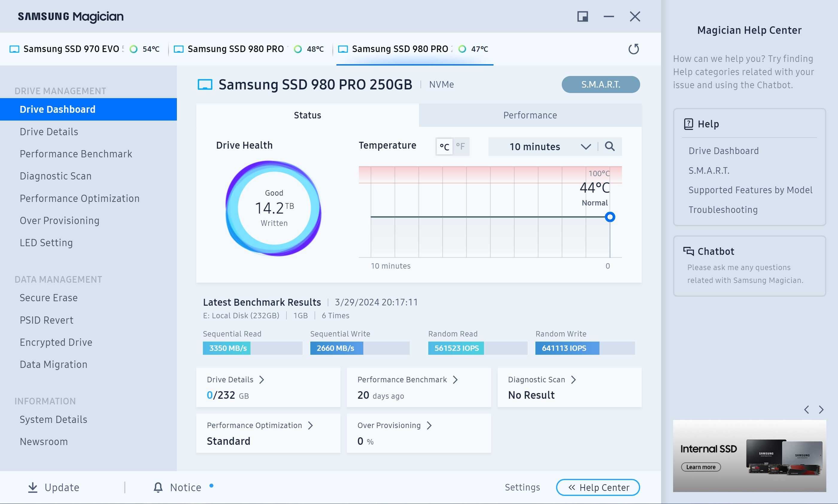Image resolution: width=838 pixels, height=504 pixels.
Task: Open Drive Dashboard help link
Action: [x=723, y=151]
